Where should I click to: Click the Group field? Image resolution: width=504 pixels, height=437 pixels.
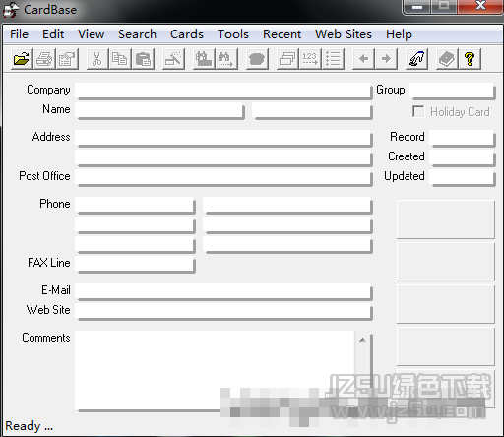[x=453, y=91]
